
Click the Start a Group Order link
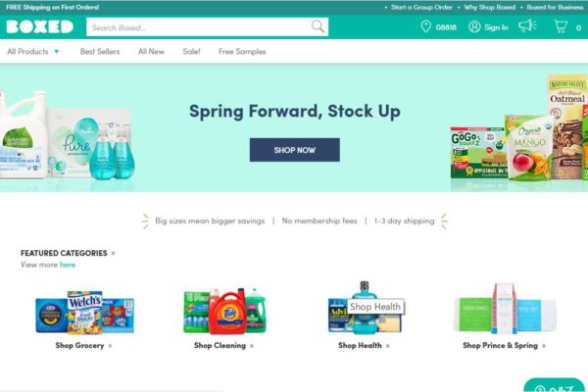pyautogui.click(x=421, y=7)
